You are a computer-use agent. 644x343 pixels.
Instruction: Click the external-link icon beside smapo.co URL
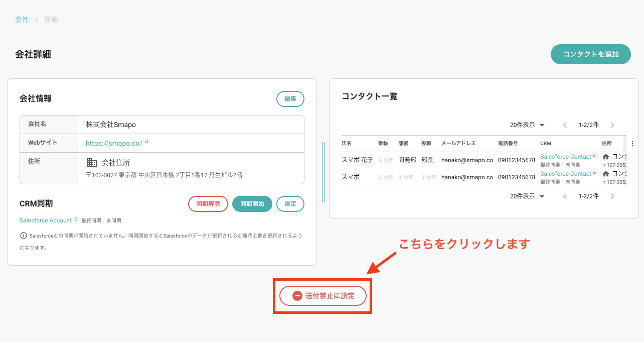point(146,142)
